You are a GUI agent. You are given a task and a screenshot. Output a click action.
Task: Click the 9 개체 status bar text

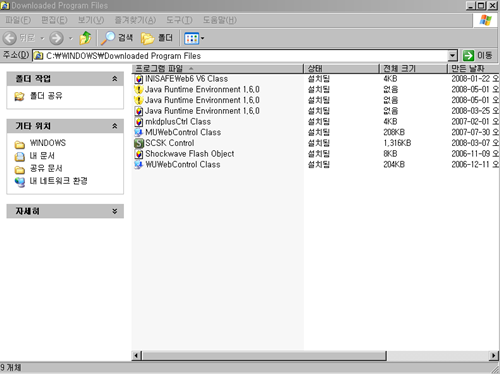[x=11, y=368]
